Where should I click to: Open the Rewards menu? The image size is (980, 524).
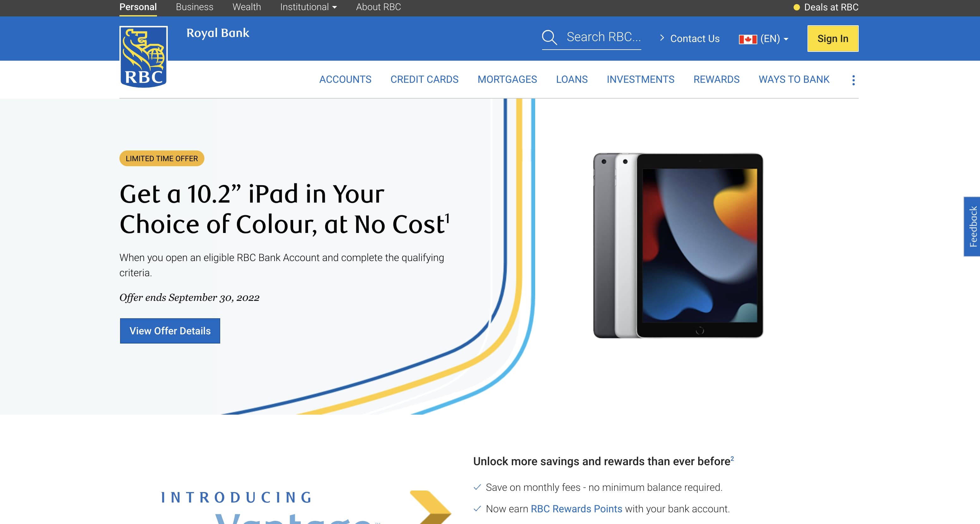(x=716, y=80)
